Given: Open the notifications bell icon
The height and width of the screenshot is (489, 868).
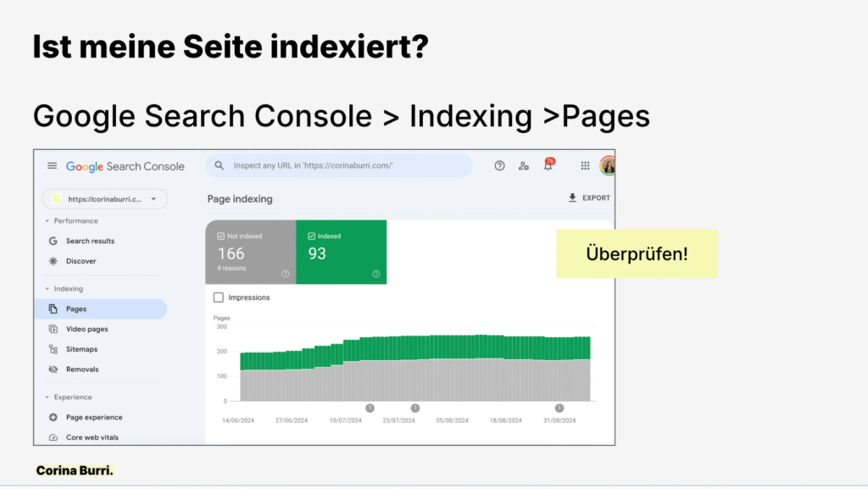Looking at the screenshot, I should pyautogui.click(x=548, y=166).
